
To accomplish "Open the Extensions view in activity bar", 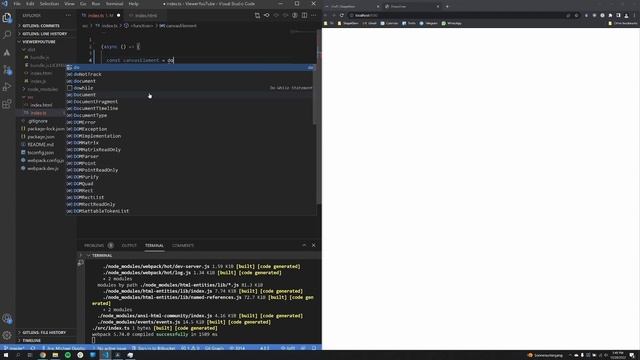I will [x=7, y=104].
